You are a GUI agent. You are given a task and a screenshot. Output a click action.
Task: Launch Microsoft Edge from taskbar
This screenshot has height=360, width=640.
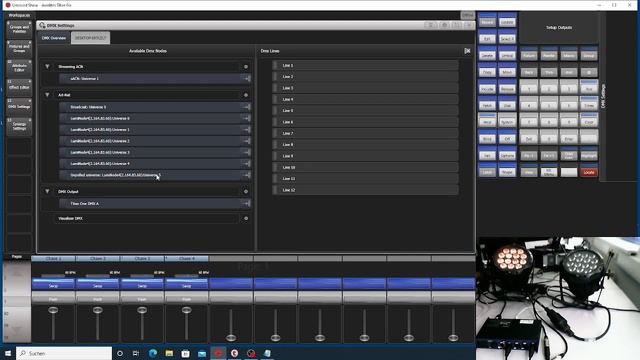pyautogui.click(x=153, y=353)
